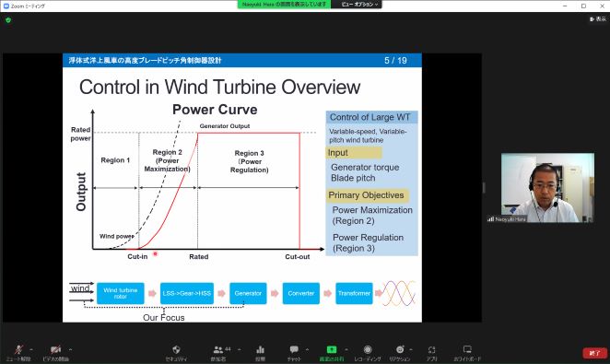Click the red End meeting button
The width and height of the screenshot is (610, 364).
[x=594, y=353]
